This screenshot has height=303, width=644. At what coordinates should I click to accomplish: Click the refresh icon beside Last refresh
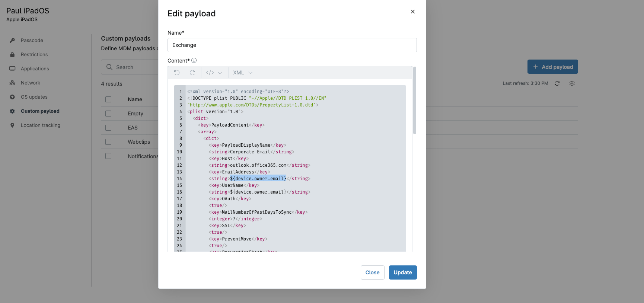coord(557,83)
